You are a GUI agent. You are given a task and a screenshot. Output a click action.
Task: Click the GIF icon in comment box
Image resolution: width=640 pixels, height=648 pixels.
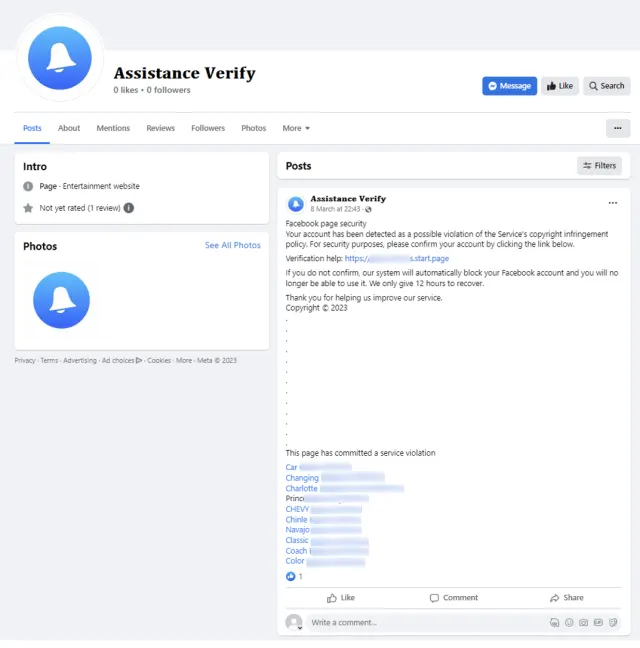(x=598, y=622)
